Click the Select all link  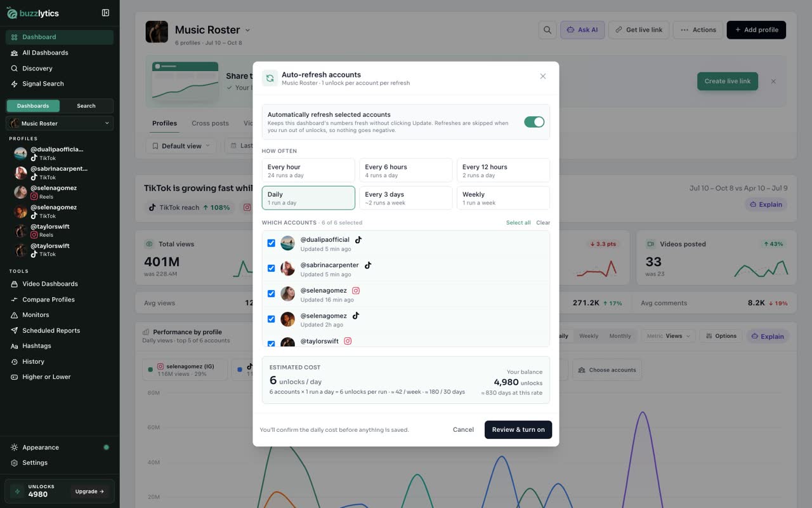point(518,223)
